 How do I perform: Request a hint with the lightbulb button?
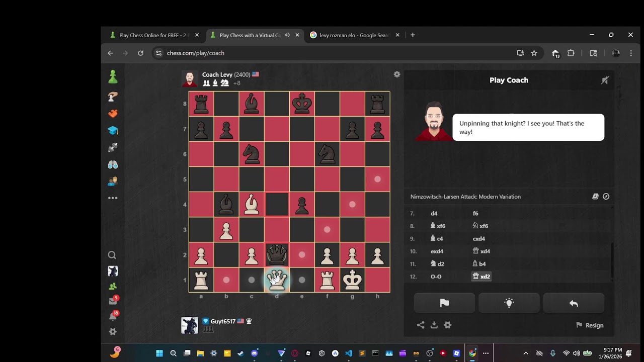pyautogui.click(x=509, y=303)
